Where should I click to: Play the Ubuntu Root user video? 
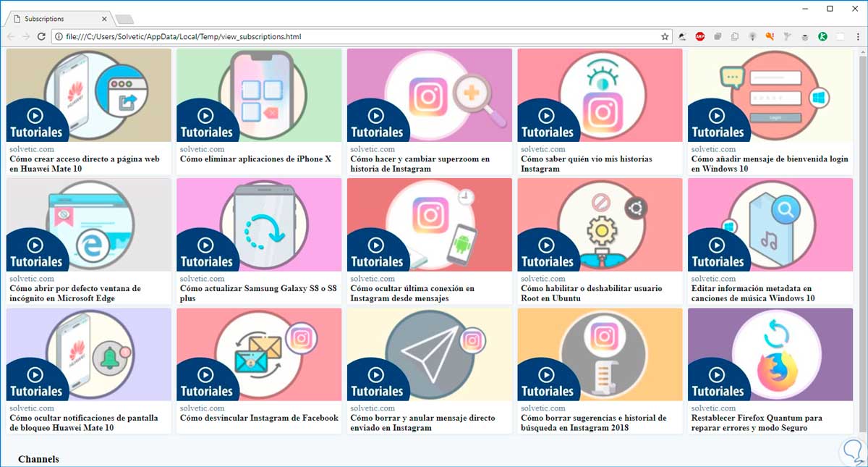pyautogui.click(x=546, y=245)
